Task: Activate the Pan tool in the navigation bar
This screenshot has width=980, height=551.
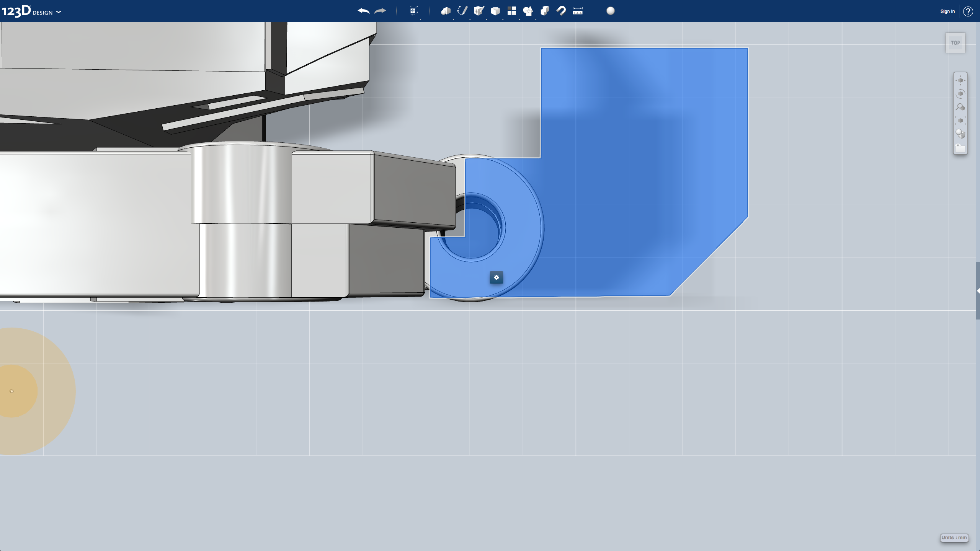Action: (960, 80)
